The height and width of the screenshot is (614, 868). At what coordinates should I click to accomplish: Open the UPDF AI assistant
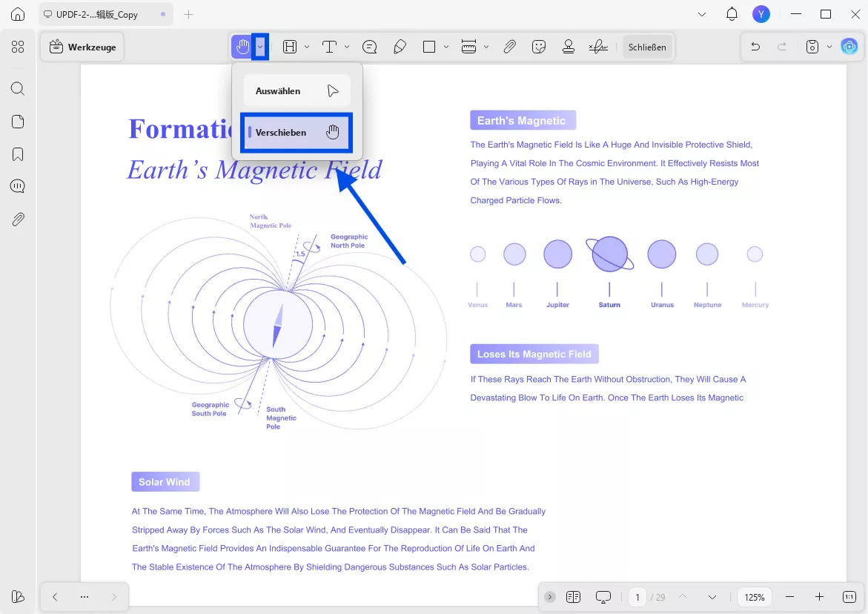pyautogui.click(x=849, y=47)
